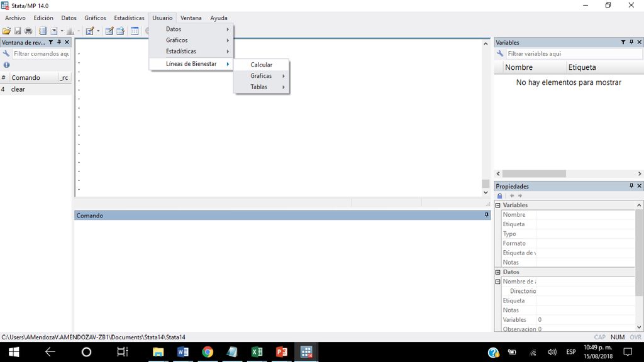Viewport: 644px width, 362px height.
Task: Expand the Tablas submenu
Action: [262, 87]
